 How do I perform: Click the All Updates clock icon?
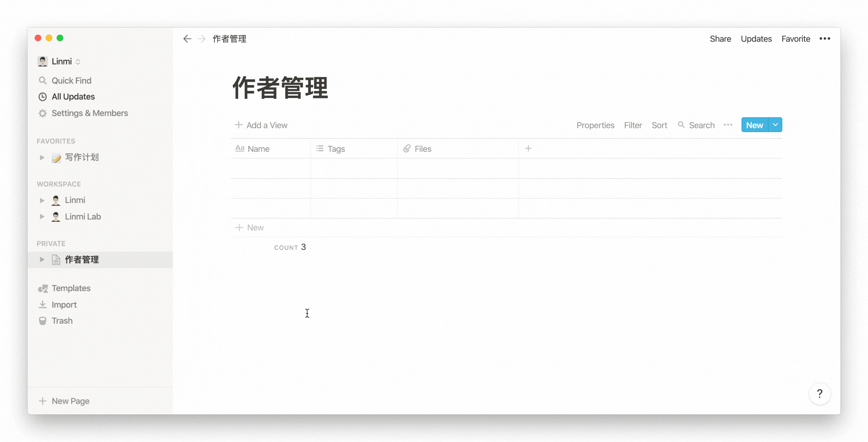pos(42,97)
